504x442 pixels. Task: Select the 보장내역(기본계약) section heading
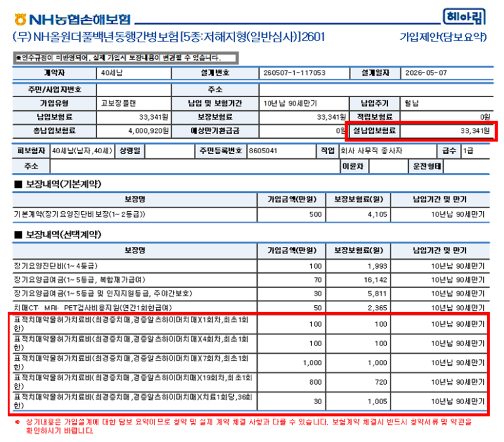pyautogui.click(x=58, y=184)
